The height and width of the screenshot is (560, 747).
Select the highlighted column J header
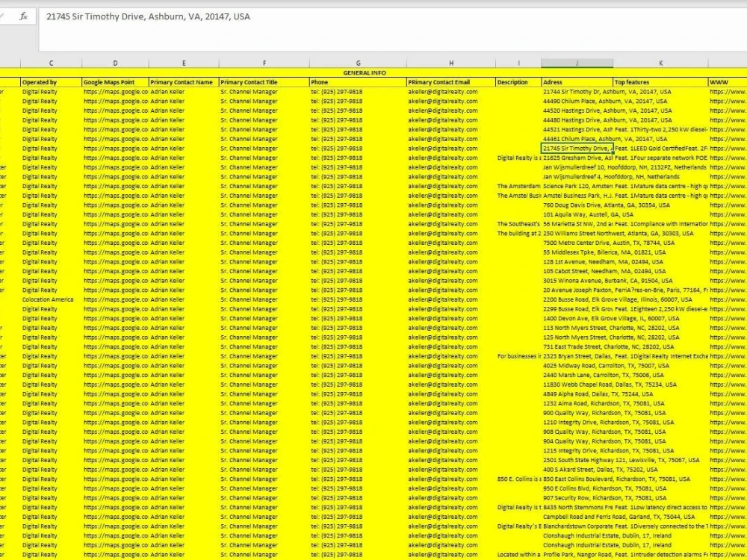coord(577,63)
